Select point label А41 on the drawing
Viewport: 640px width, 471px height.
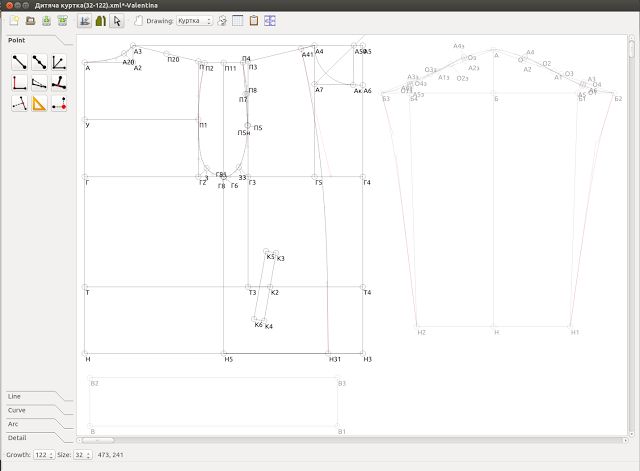click(x=307, y=55)
